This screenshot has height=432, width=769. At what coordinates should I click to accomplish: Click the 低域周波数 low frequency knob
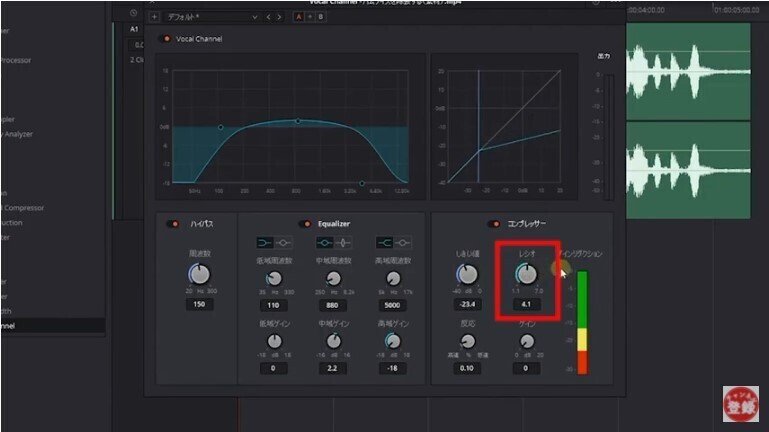[274, 279]
